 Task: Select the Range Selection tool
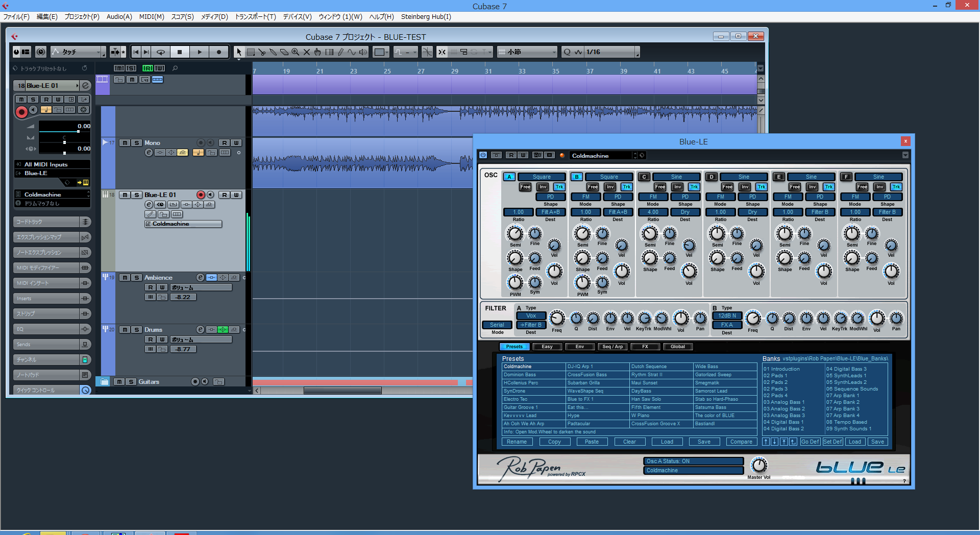[251, 52]
